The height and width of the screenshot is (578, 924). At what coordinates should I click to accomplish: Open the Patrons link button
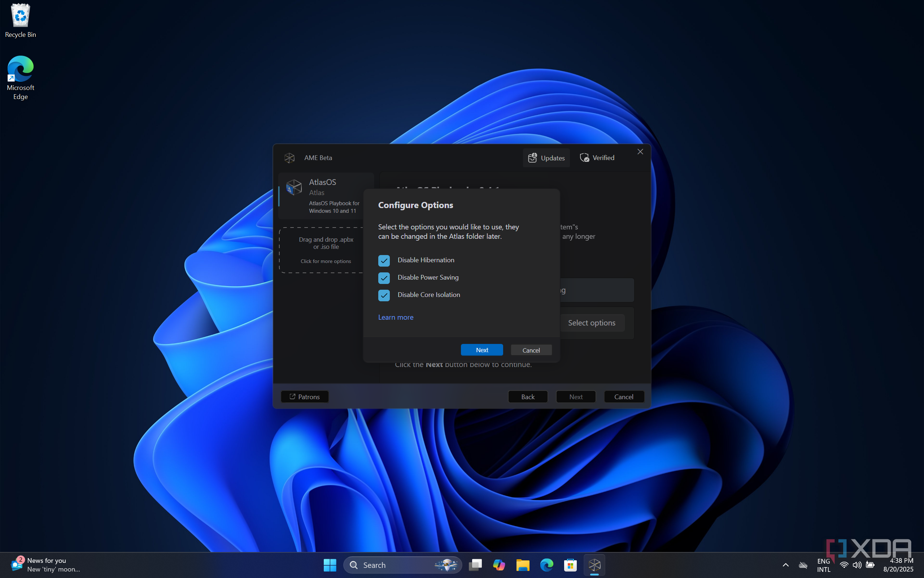[x=304, y=397]
